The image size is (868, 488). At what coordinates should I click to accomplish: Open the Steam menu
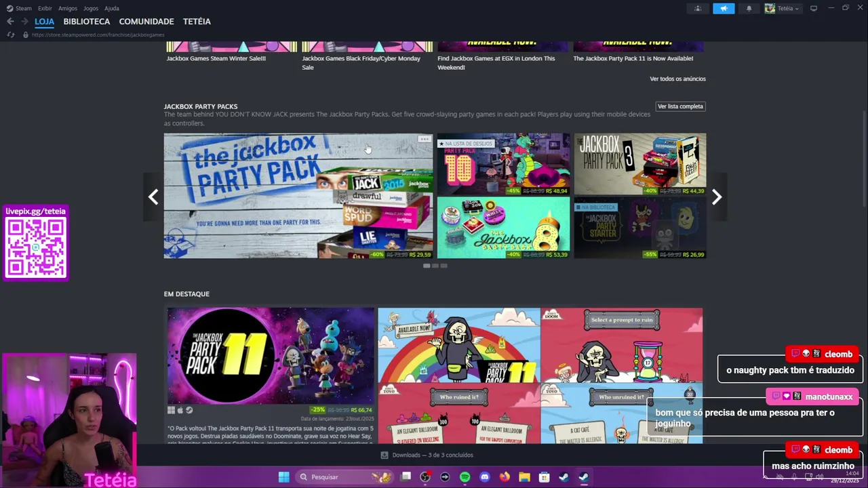click(24, 8)
